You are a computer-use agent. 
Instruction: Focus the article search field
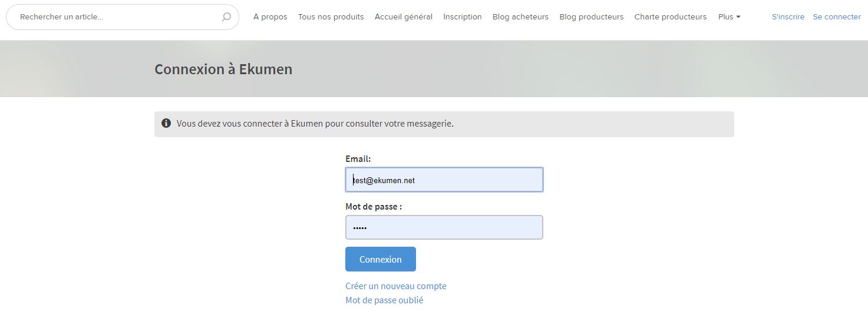tap(123, 17)
